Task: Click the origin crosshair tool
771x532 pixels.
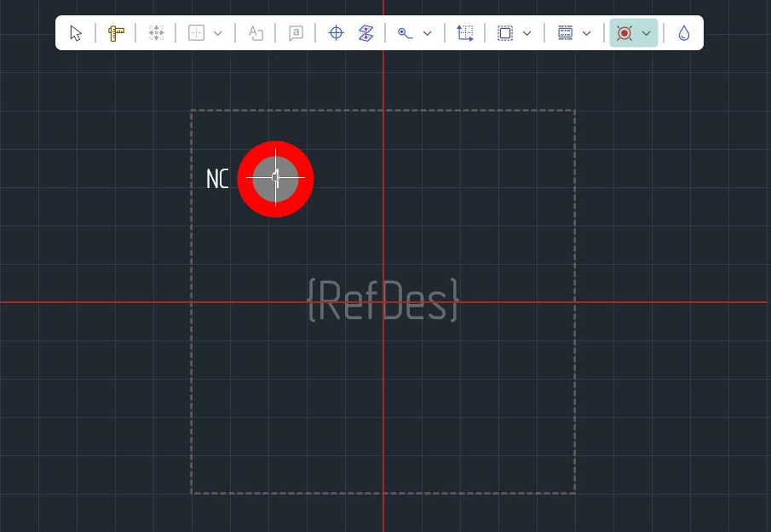Action: coord(336,33)
